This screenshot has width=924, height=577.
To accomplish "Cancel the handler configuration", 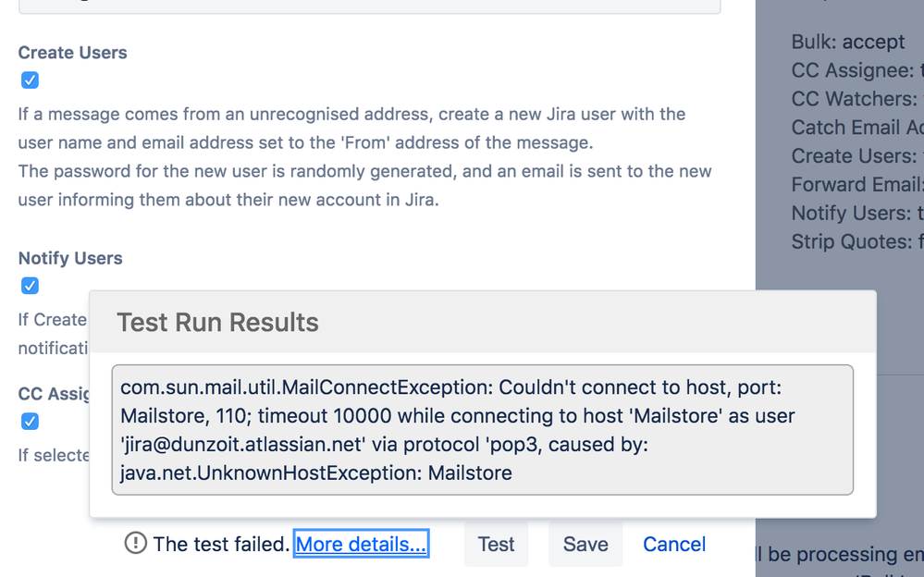I will click(674, 544).
